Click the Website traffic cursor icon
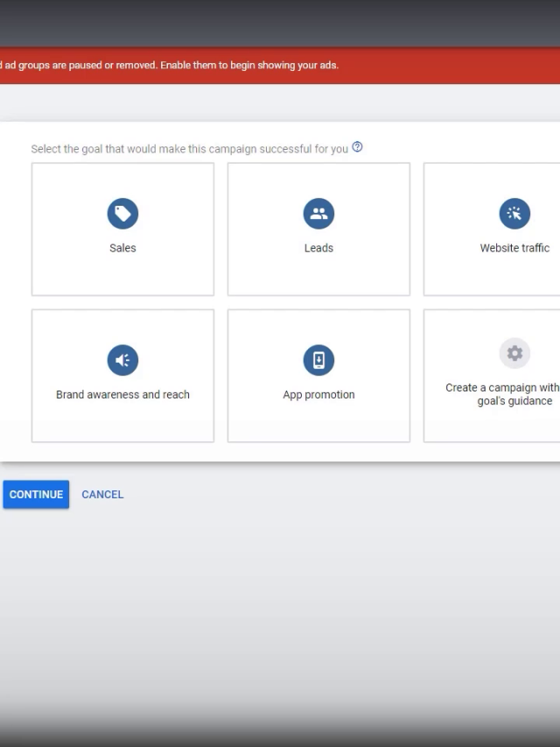 click(x=514, y=213)
